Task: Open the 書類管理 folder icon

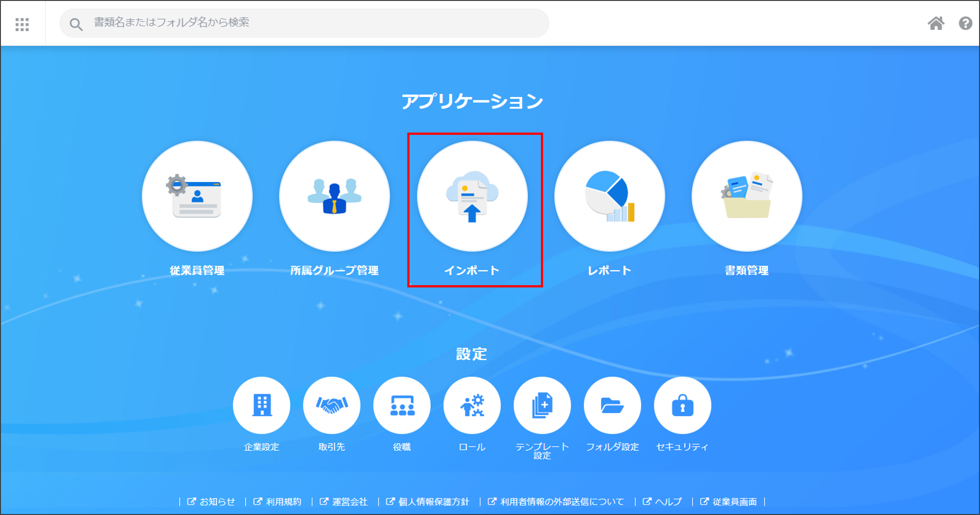Action: 747,196
